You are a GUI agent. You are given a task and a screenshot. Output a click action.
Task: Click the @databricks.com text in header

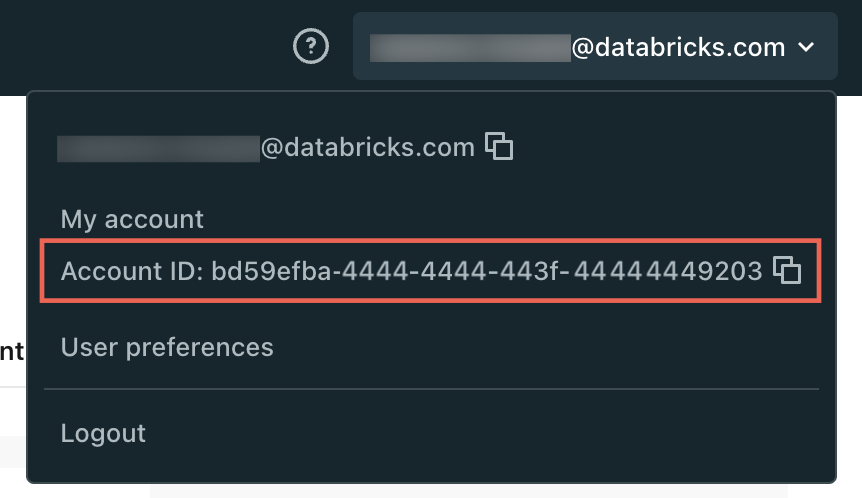[678, 48]
